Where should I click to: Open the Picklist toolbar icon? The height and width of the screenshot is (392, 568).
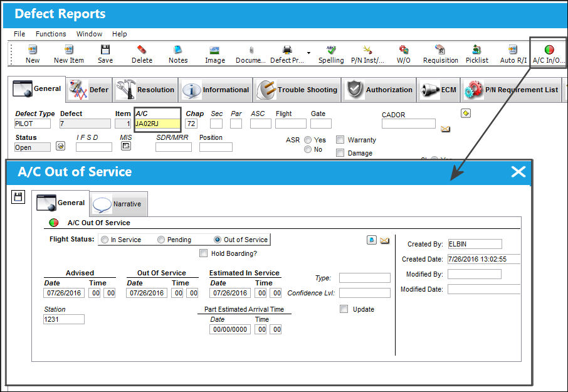476,50
